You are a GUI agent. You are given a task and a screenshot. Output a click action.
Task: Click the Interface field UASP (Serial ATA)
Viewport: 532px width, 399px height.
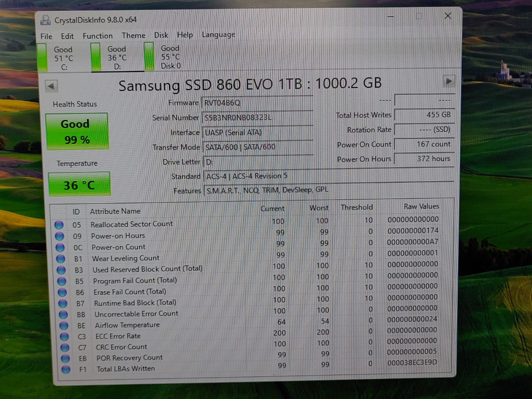tap(258, 132)
